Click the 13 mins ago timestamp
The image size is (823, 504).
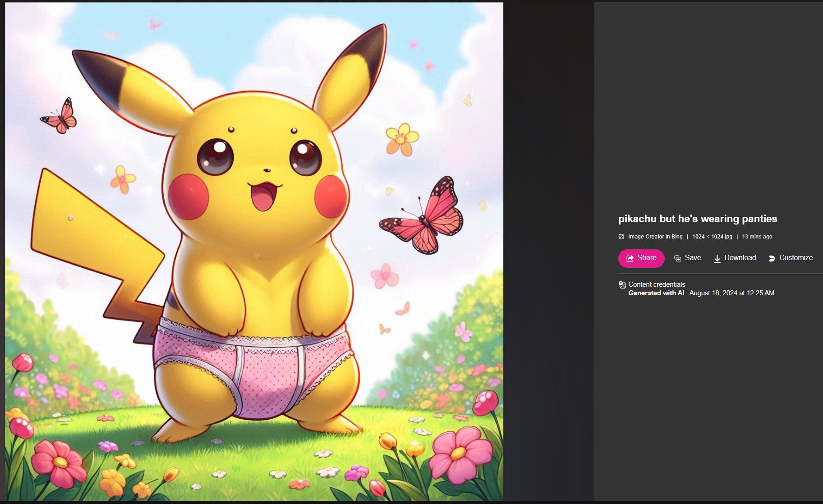(x=757, y=237)
